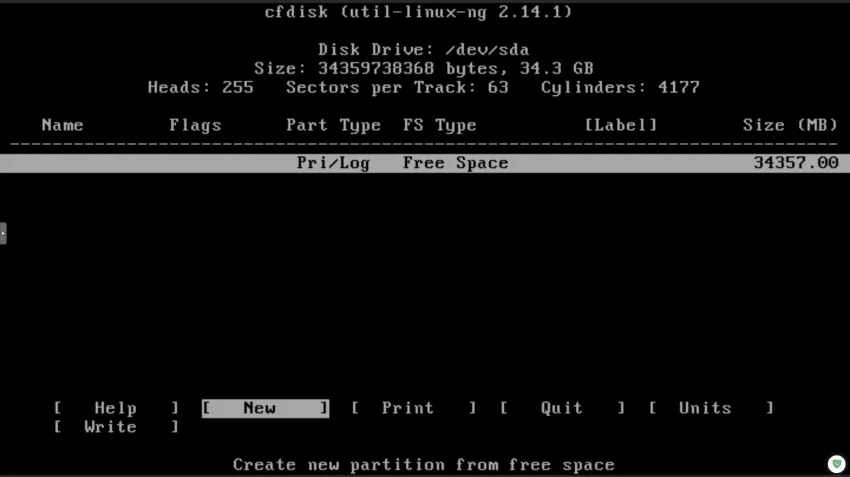Click the Size (MB) column header
Screen dimensions: 850x477
[790, 125]
